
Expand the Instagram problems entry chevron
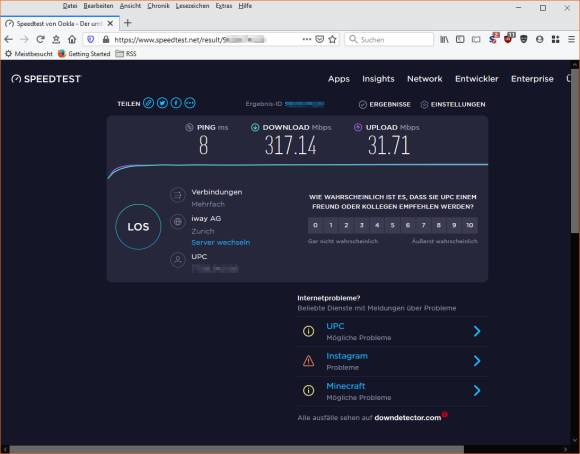[477, 361]
